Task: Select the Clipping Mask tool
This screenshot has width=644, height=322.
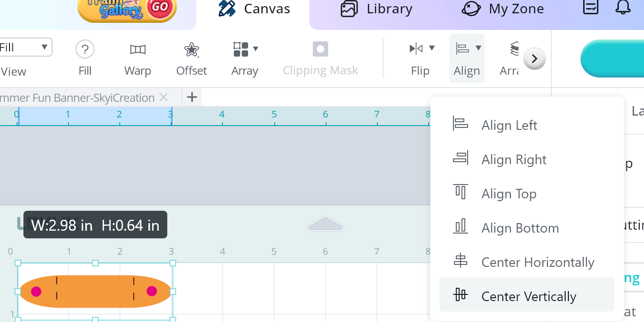Action: coord(320,49)
